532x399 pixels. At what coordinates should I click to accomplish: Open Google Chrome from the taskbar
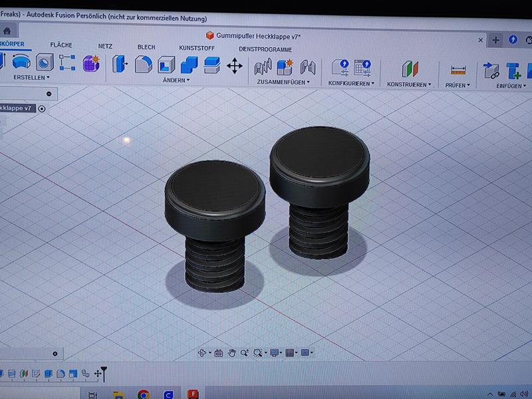(x=143, y=394)
